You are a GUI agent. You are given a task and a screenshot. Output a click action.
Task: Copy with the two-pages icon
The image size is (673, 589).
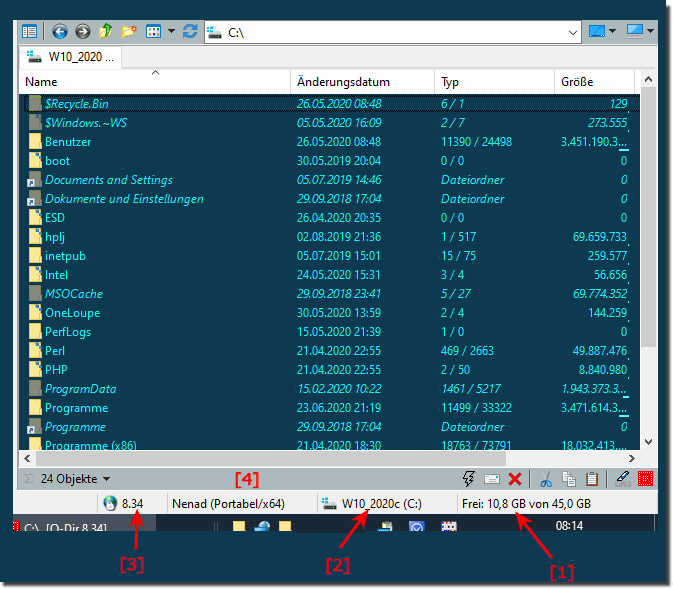click(569, 479)
